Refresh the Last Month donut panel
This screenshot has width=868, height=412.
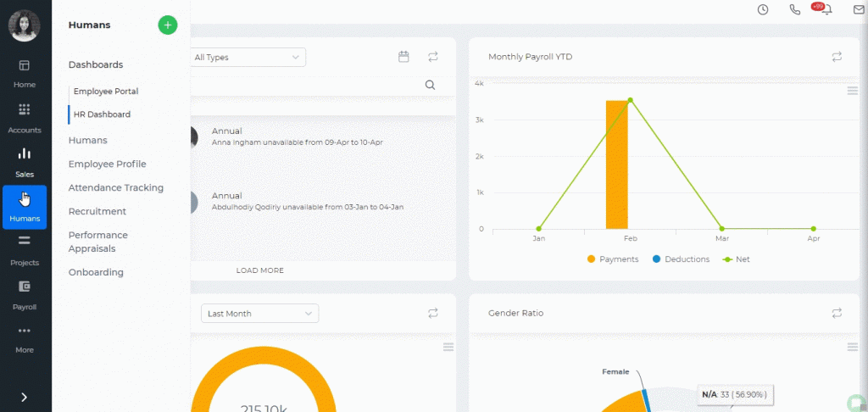[433, 313]
